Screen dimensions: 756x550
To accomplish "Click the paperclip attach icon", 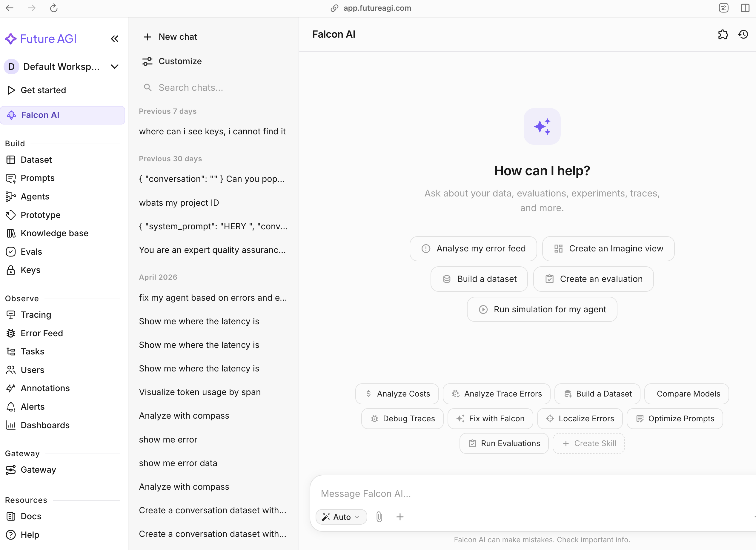I will pyautogui.click(x=379, y=517).
